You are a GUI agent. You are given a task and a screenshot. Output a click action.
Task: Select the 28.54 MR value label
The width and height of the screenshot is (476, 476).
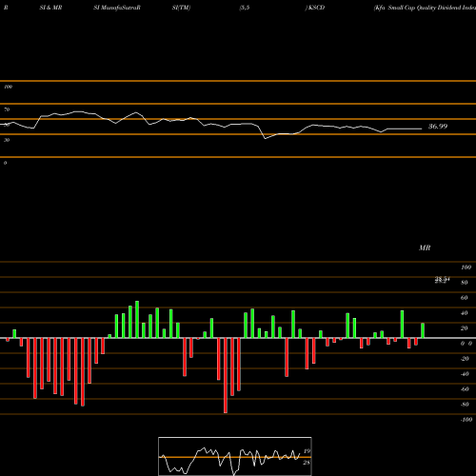click(x=443, y=280)
